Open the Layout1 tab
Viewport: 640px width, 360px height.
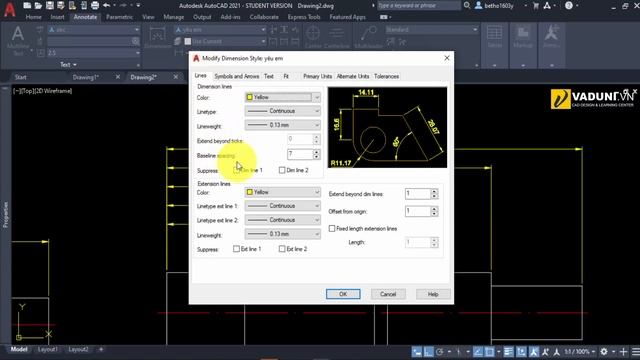pos(47,349)
